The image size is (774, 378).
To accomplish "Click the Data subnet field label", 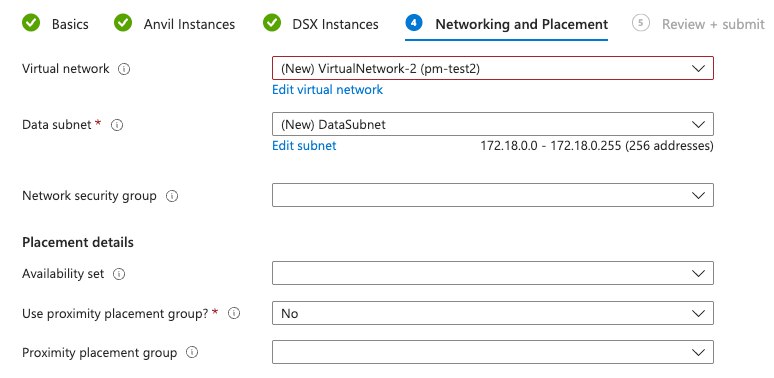I will click(57, 125).
